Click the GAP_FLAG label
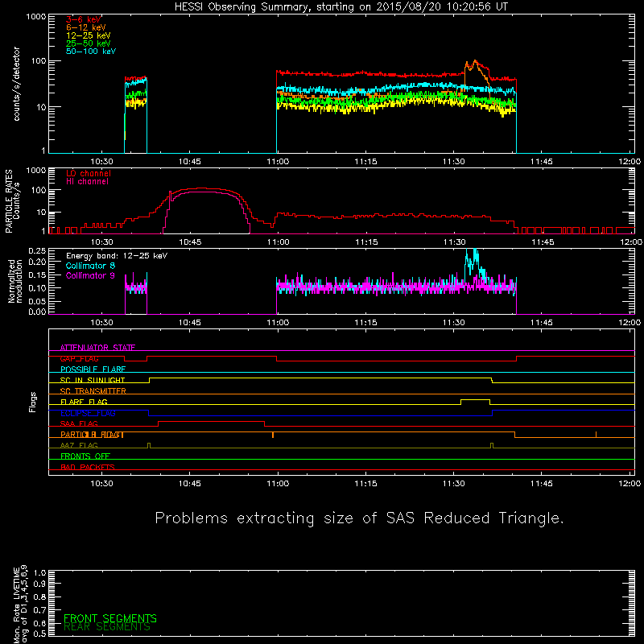Image resolution: width=644 pixels, height=644 pixels. pyautogui.click(x=79, y=358)
